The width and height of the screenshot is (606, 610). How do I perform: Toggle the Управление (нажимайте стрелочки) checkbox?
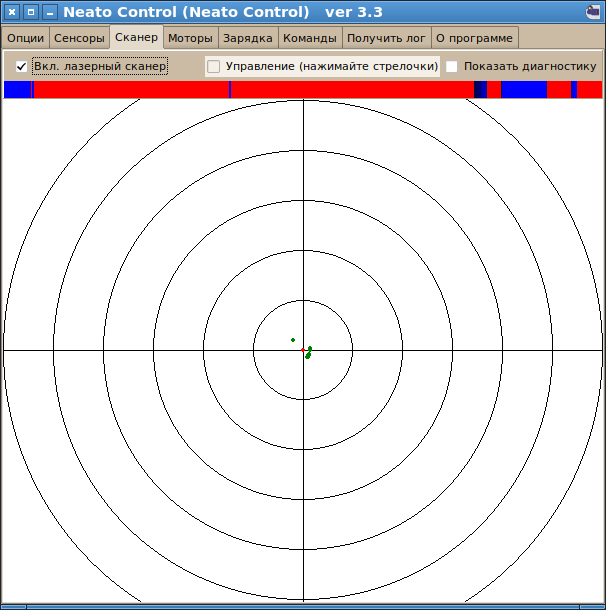pyautogui.click(x=213, y=66)
